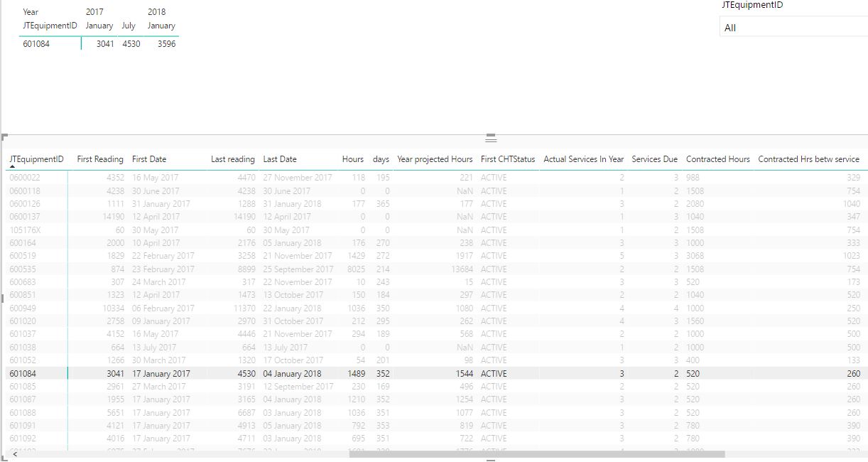Image resolution: width=868 pixels, height=462 pixels.
Task: Sort table by First Date column
Action: tap(149, 159)
